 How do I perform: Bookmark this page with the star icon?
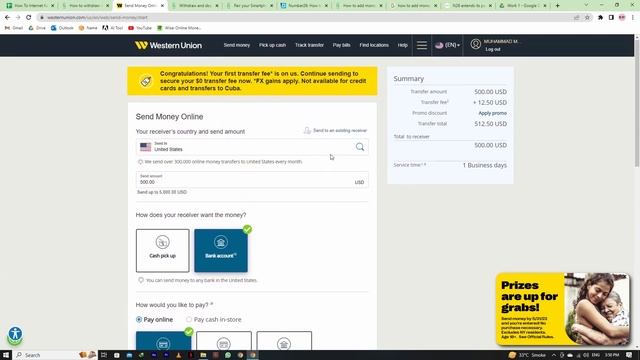point(587,18)
